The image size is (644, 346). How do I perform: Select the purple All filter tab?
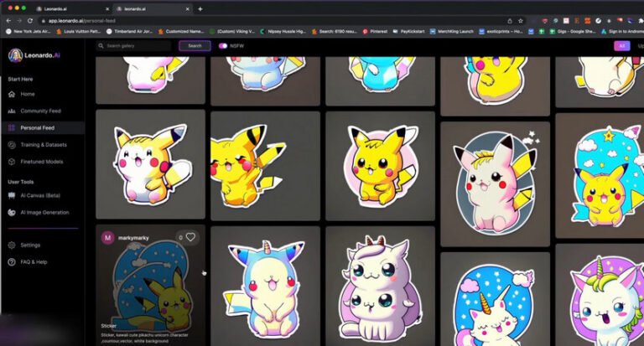(x=622, y=46)
